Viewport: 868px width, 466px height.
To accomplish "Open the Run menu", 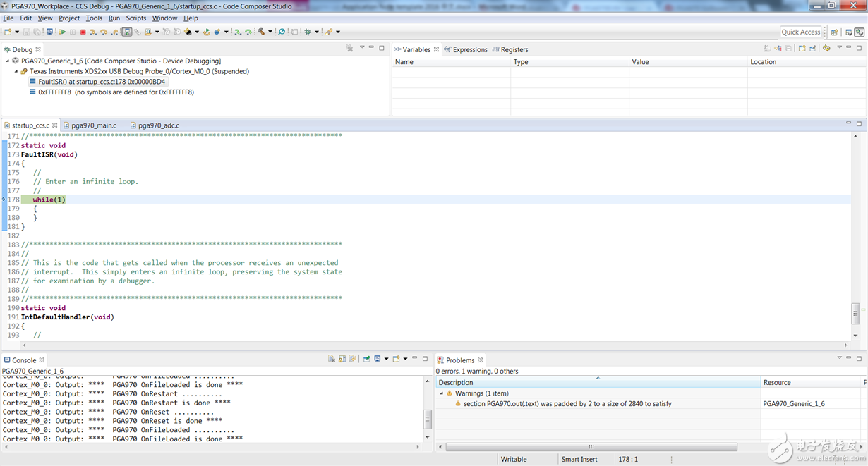I will tap(114, 18).
